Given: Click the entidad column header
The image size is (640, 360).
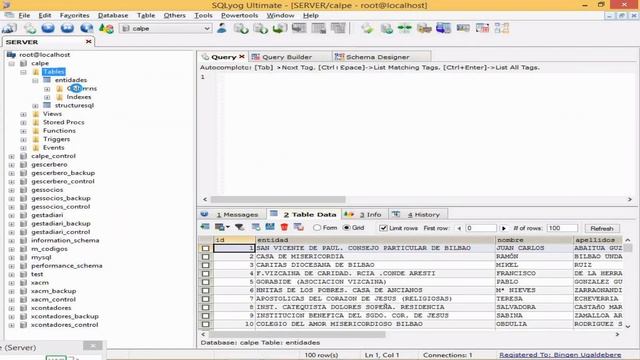Looking at the screenshot, I should (x=375, y=240).
